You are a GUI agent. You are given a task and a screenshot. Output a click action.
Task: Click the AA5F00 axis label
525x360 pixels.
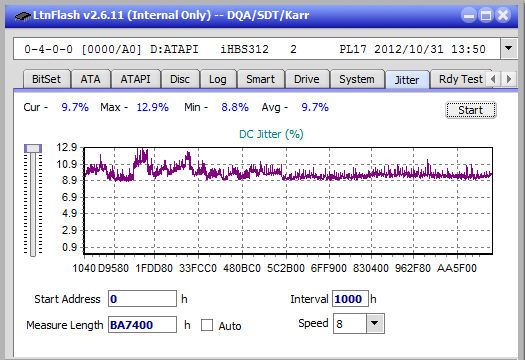[x=457, y=268]
